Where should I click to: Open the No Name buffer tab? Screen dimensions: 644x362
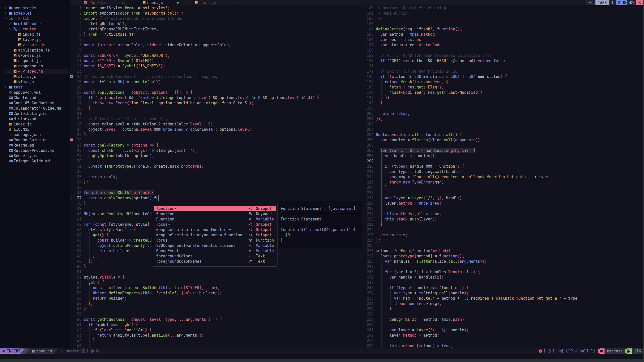pos(98,3)
